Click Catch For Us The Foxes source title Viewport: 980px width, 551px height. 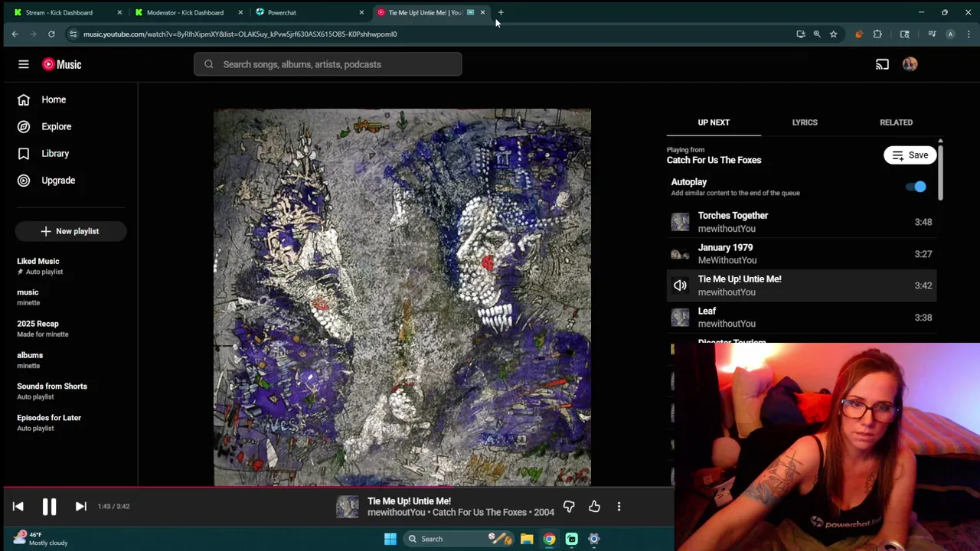pos(714,160)
